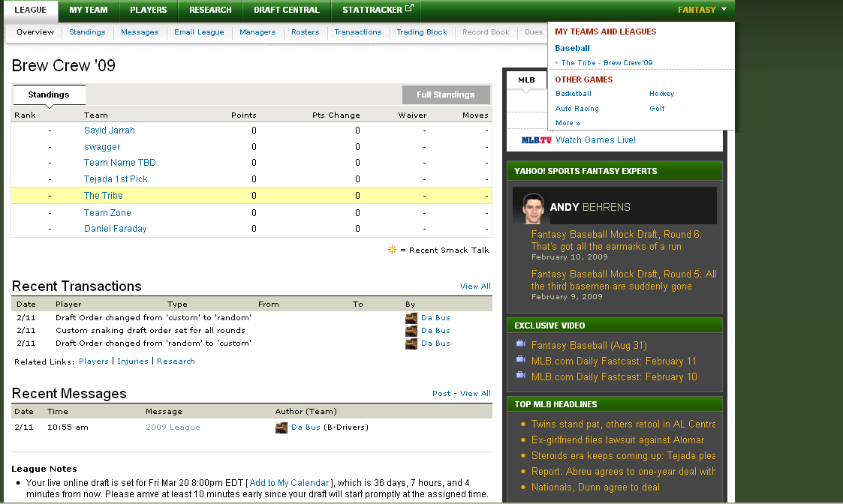Open Messages subnav link
Viewport: 843px width, 504px height.
pos(140,31)
